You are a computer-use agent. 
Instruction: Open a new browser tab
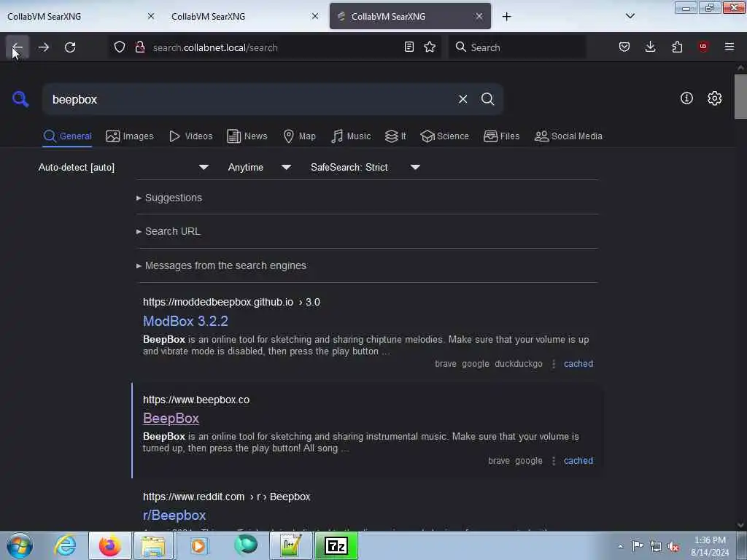pyautogui.click(x=506, y=17)
